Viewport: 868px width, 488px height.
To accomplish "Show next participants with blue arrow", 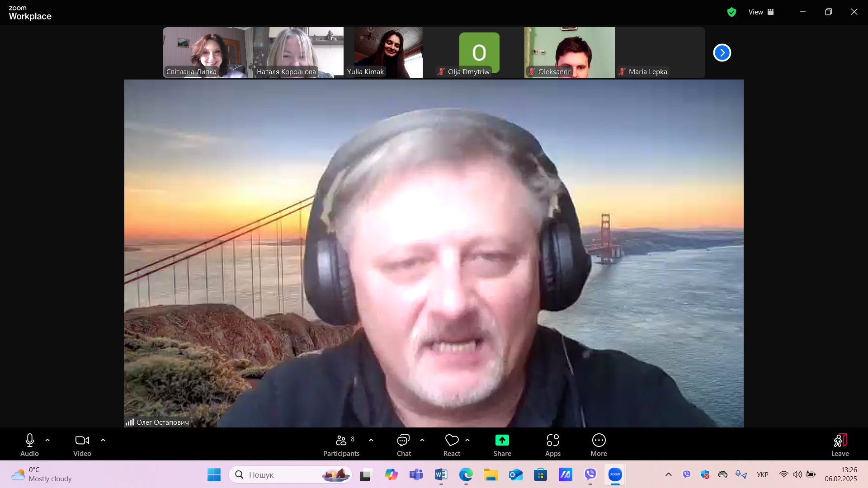I will point(722,53).
